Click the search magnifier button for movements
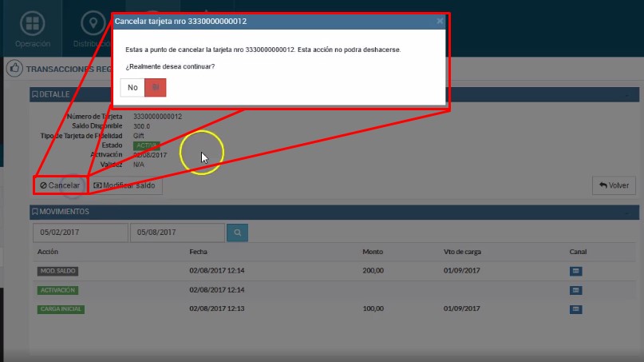The width and height of the screenshot is (644, 362). [x=237, y=233]
